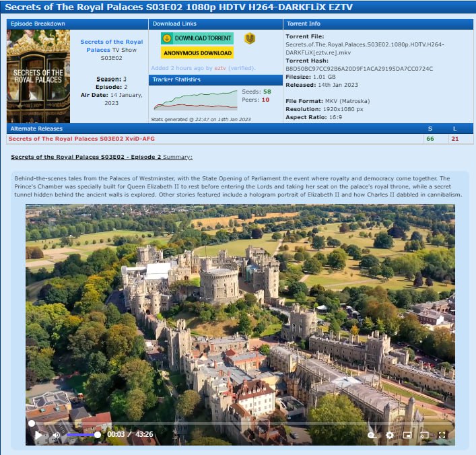Enable picture-in-picture mode in the player
Image resolution: width=476 pixels, height=455 pixels.
[x=407, y=435]
